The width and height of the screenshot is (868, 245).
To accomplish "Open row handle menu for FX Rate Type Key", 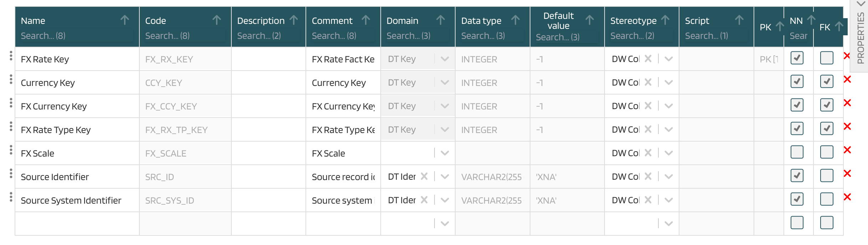I will coord(11,126).
